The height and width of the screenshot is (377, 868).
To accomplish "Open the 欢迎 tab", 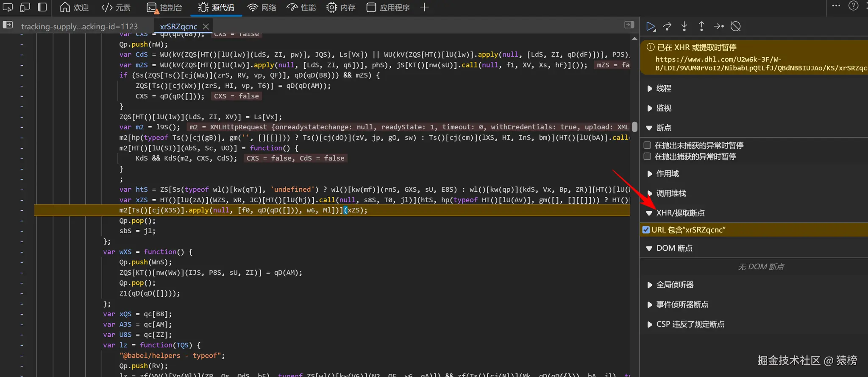I will 75,8.
